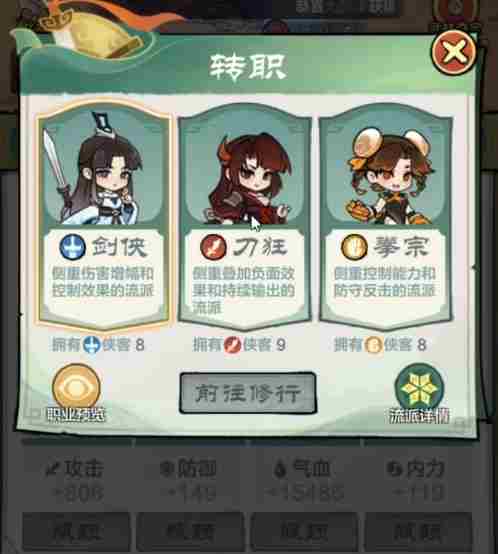Click the 刀狂 class description text

[x=244, y=290]
